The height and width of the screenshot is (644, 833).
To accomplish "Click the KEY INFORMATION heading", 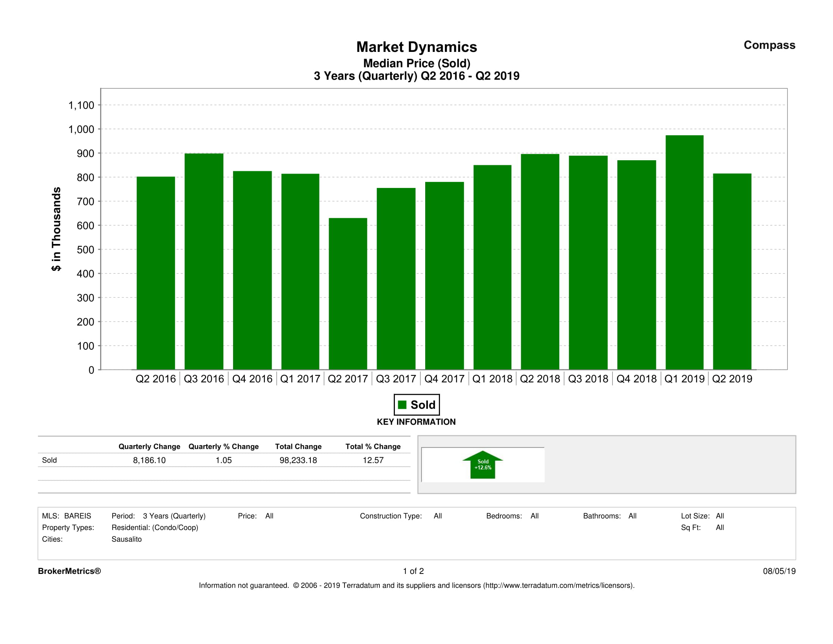I will coord(416,422).
